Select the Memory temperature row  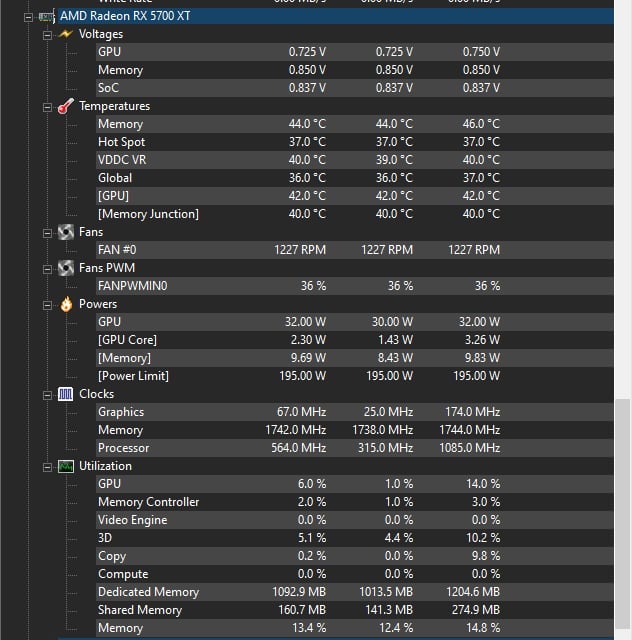pyautogui.click(x=354, y=124)
